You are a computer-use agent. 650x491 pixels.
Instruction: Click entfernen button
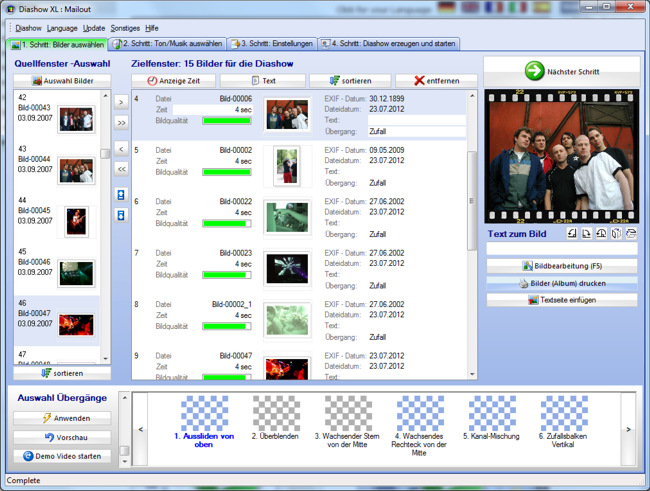click(437, 81)
